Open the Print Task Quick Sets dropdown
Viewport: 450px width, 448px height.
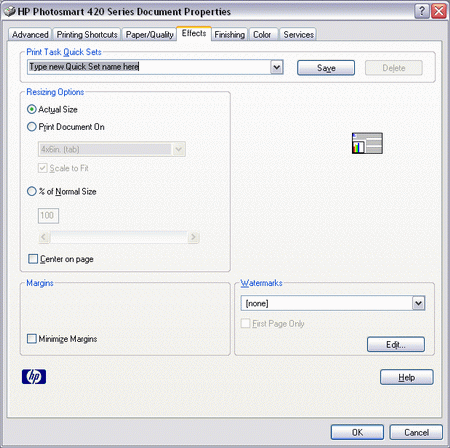click(276, 67)
